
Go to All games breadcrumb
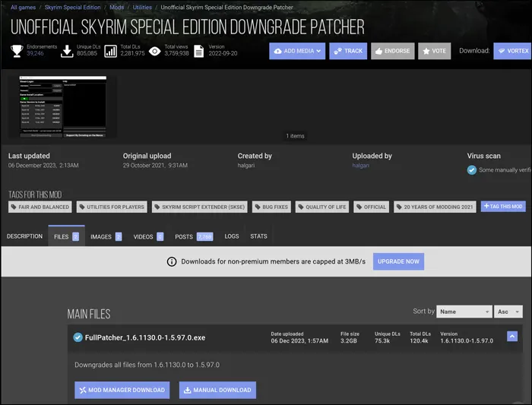click(x=23, y=7)
